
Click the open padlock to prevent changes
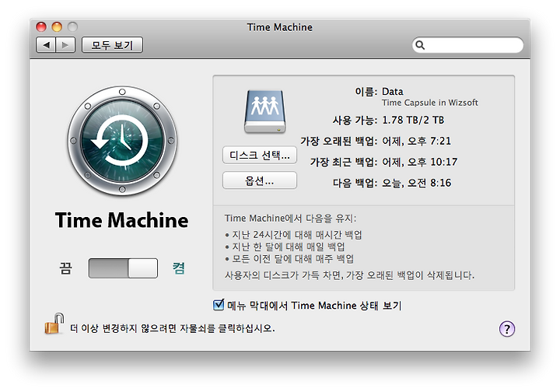(x=54, y=324)
